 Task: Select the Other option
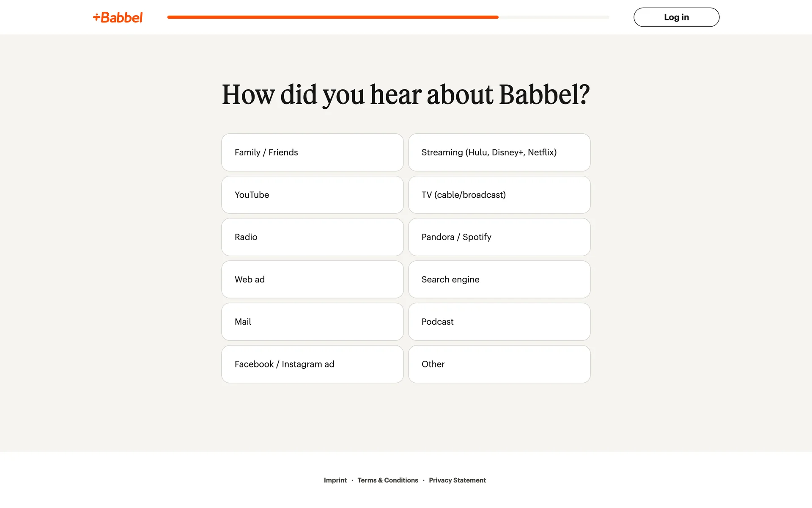point(499,364)
